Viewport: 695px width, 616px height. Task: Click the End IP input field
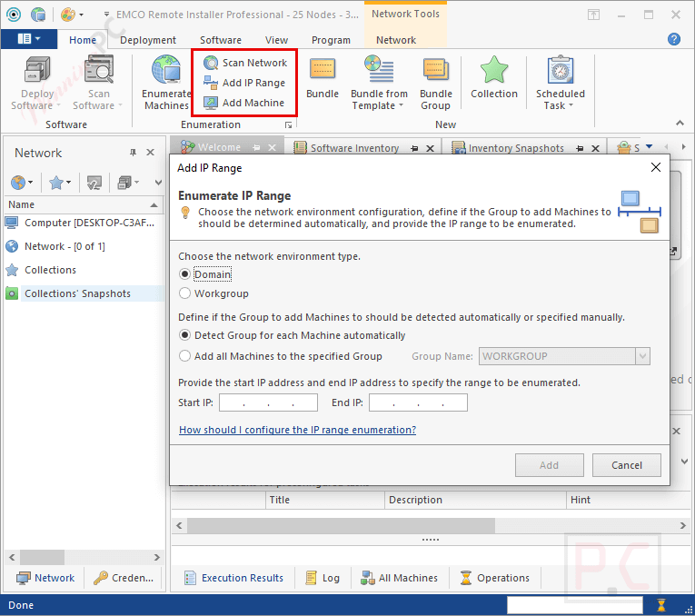pos(418,402)
